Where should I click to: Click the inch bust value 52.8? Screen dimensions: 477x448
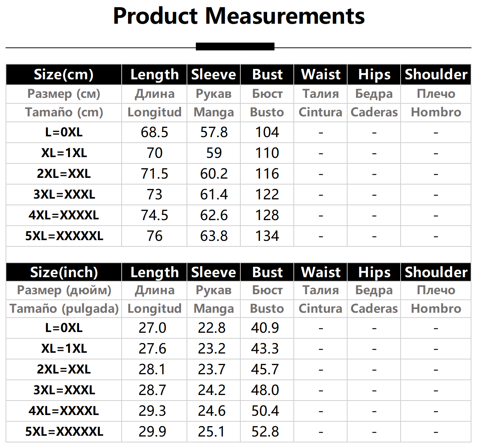click(x=265, y=432)
